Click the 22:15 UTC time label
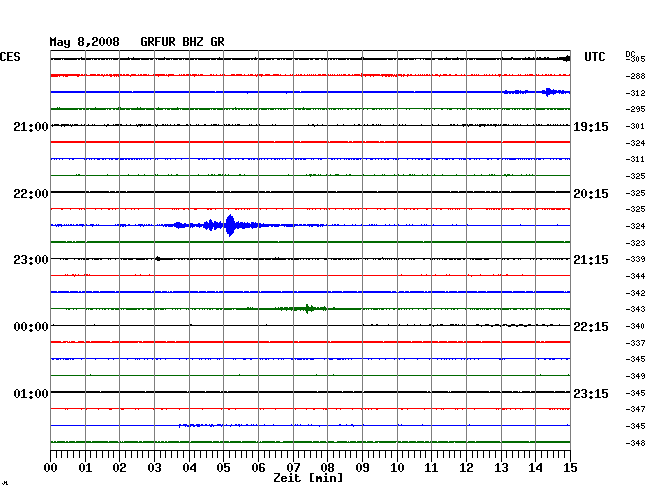The height and width of the screenshot is (494, 650). (591, 327)
